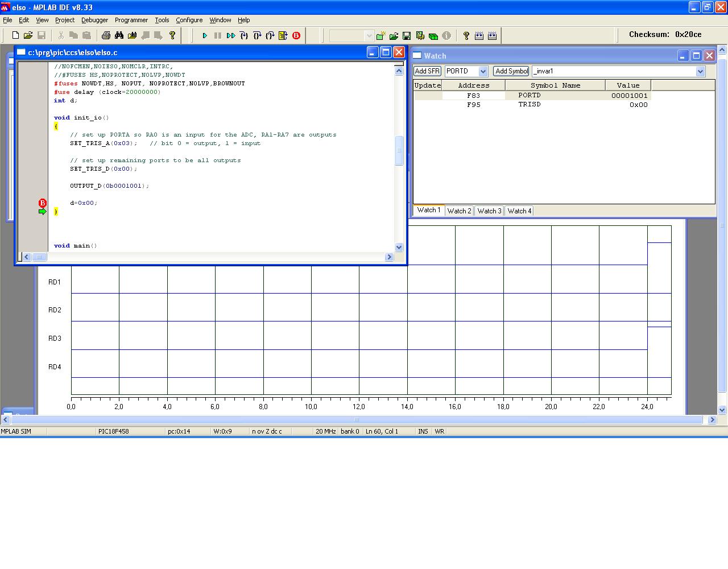Switch to the Watch 2 tab
The image size is (728, 569).
click(459, 211)
